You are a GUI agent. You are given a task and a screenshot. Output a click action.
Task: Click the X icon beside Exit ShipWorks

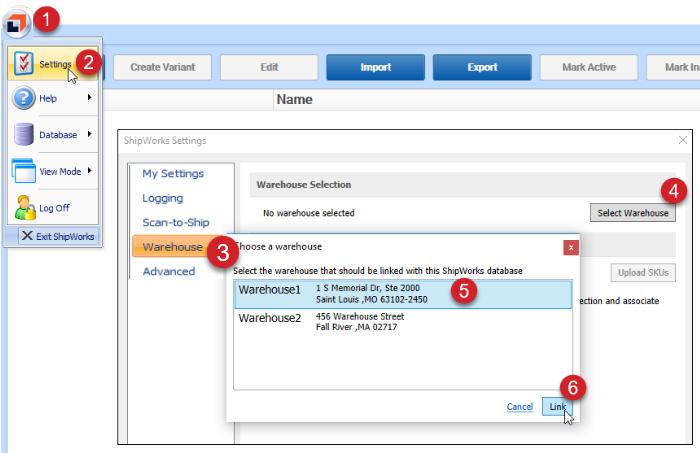click(x=27, y=236)
